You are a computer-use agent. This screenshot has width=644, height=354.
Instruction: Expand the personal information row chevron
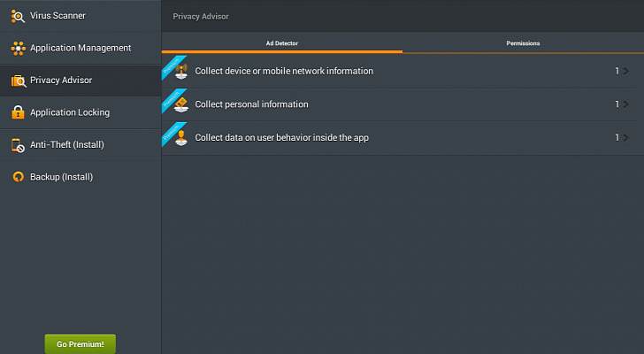[x=625, y=104]
